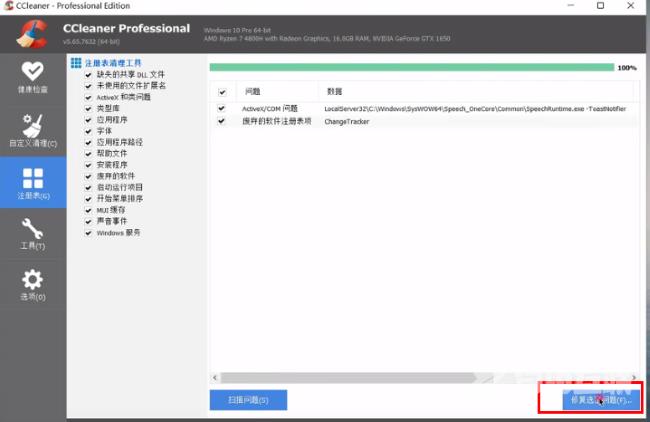Click the 扫描问题(S) button

pyautogui.click(x=248, y=400)
